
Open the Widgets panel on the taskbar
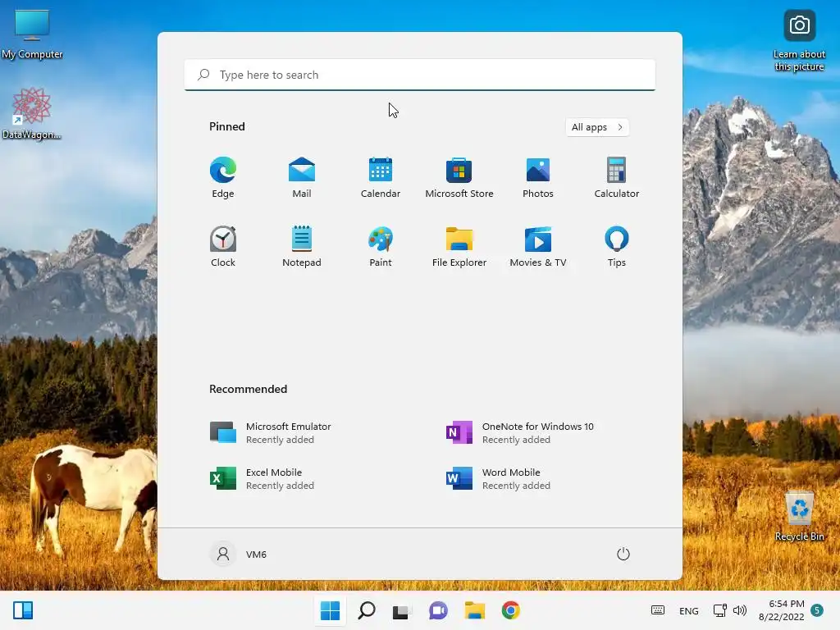point(23,610)
